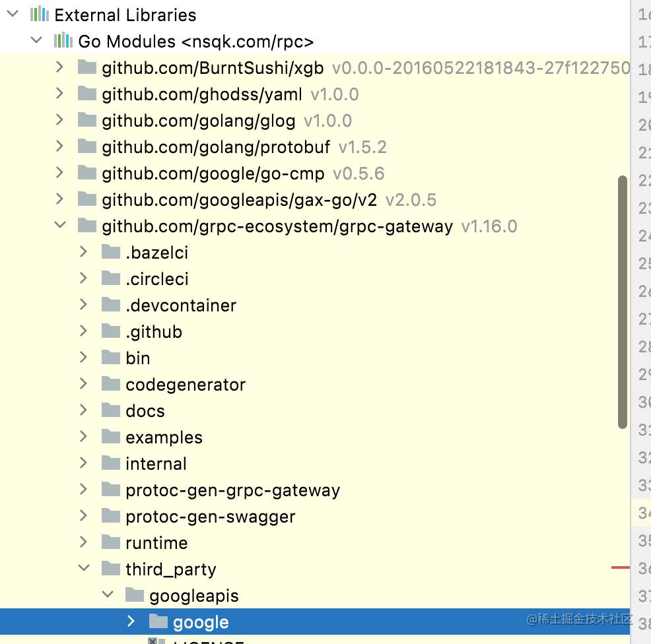Expand the bin folder arrow
Viewport: 651px width, 644px height.
83,357
